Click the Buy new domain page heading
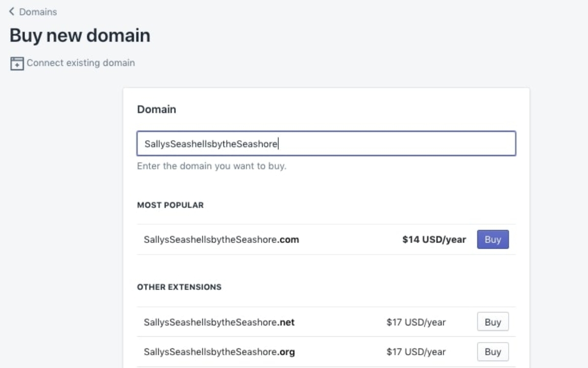Image resolution: width=588 pixels, height=368 pixels. click(x=80, y=36)
